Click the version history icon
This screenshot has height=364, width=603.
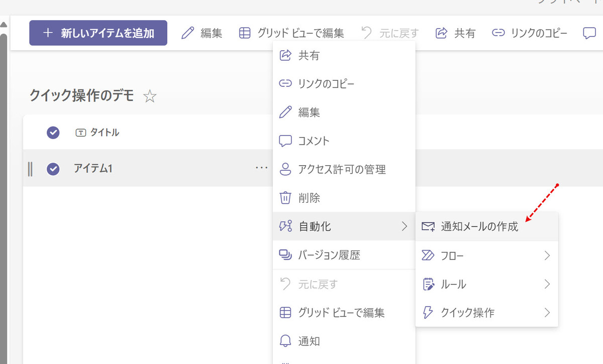pyautogui.click(x=285, y=255)
